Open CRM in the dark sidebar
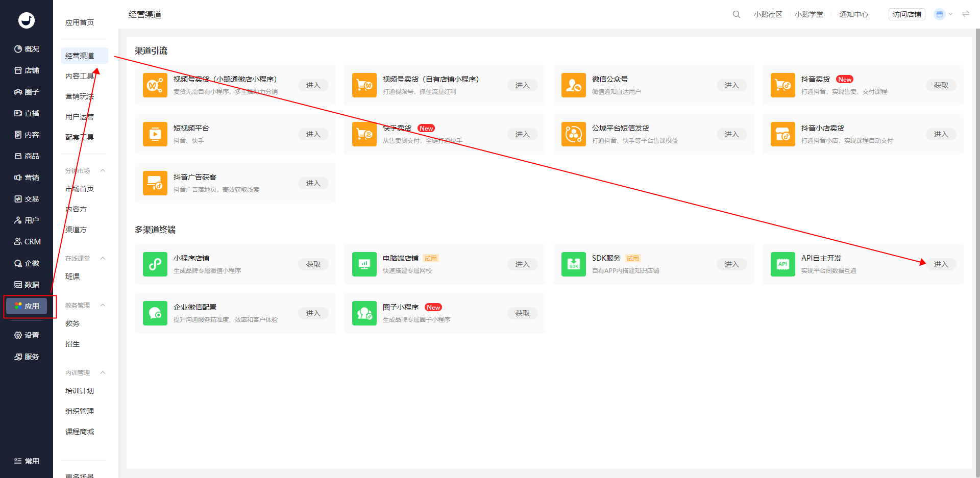The width and height of the screenshot is (980, 478). point(27,242)
